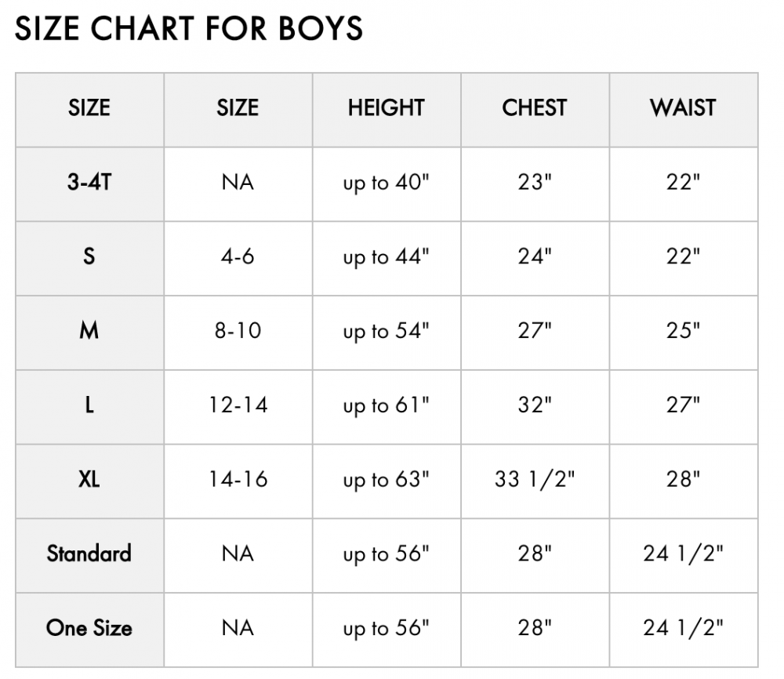784x679 pixels.
Task: Select the CHEST column header
Action: [x=535, y=108]
